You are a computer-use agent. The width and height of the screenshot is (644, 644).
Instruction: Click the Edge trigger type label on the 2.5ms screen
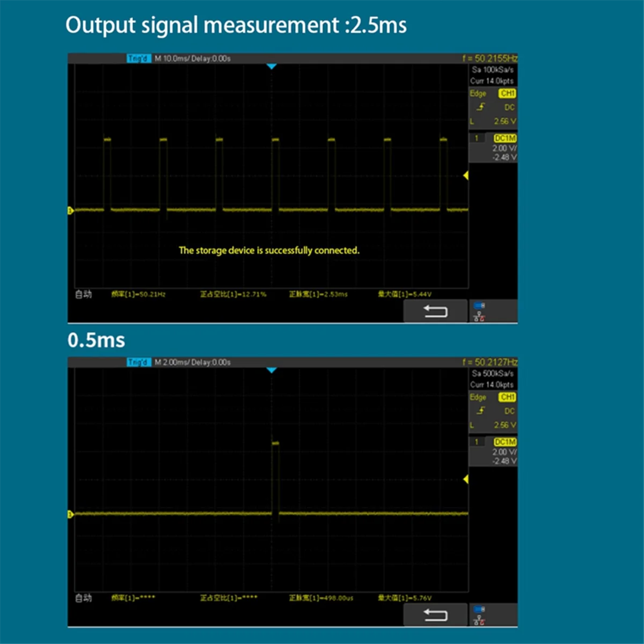(478, 93)
